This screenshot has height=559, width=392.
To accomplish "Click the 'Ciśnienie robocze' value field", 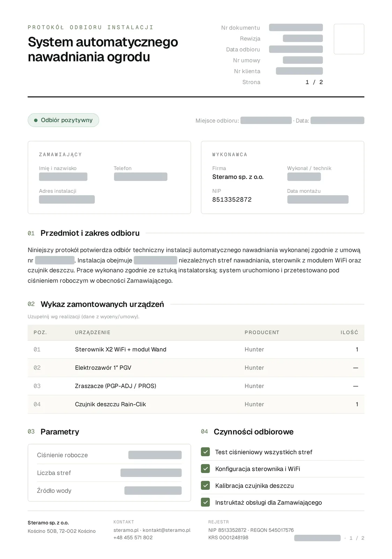I will 155,455.
